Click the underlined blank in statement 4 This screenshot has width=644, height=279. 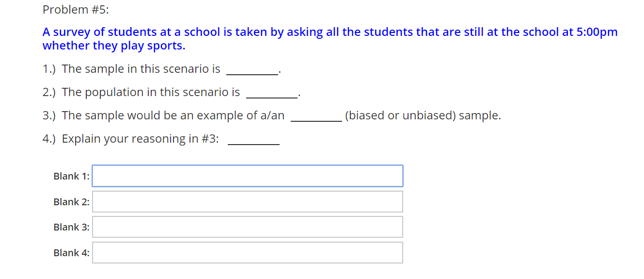[x=253, y=141]
